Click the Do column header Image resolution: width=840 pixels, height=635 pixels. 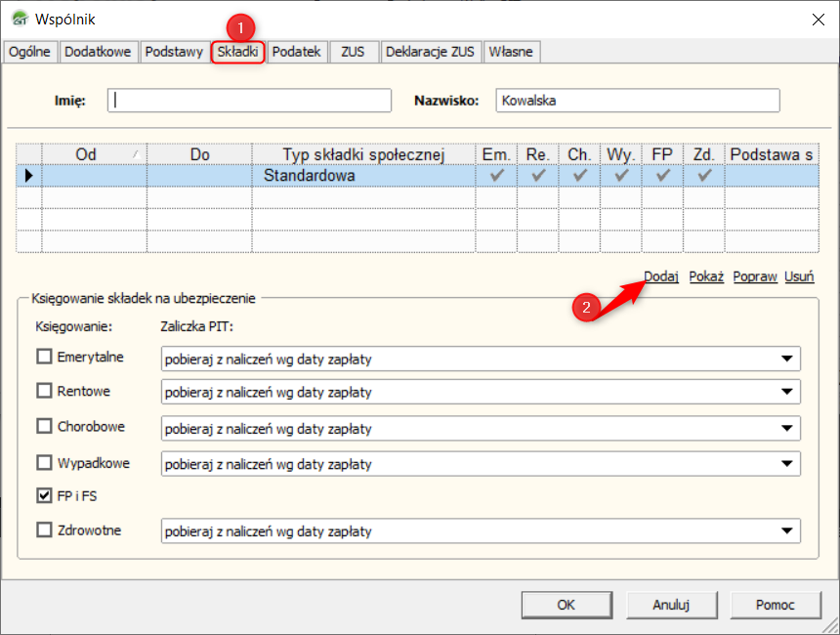(199, 154)
